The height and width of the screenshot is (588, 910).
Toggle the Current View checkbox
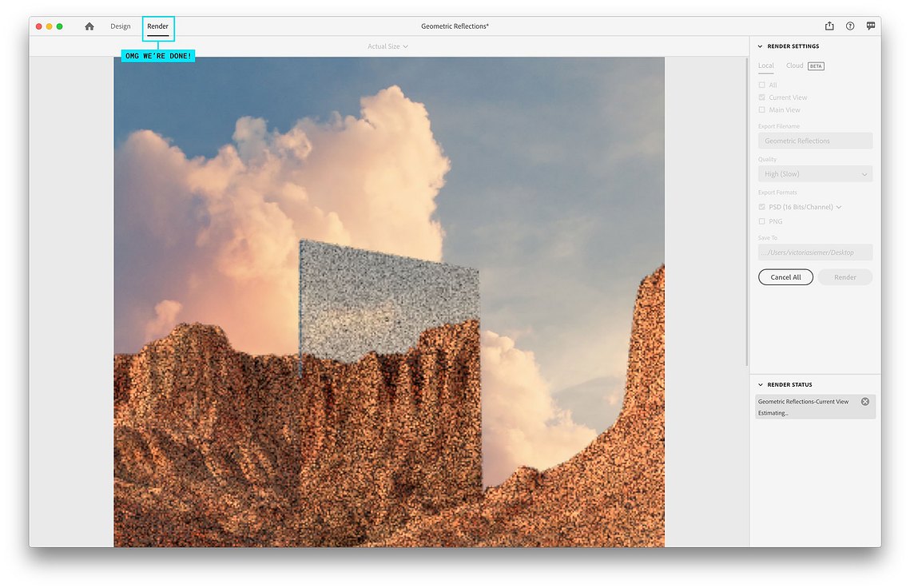(x=761, y=97)
